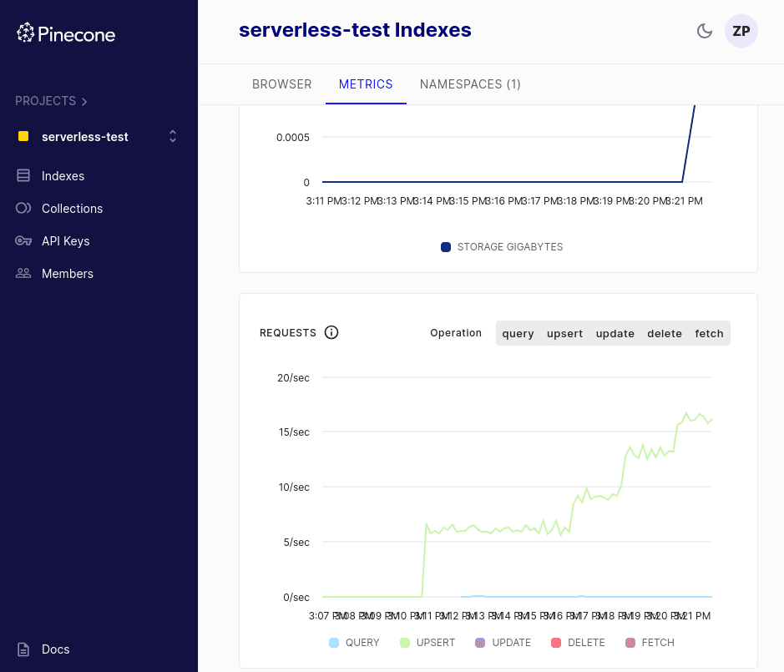
Task: Expand the PROJECTS navigation chevron
Action: [x=83, y=100]
